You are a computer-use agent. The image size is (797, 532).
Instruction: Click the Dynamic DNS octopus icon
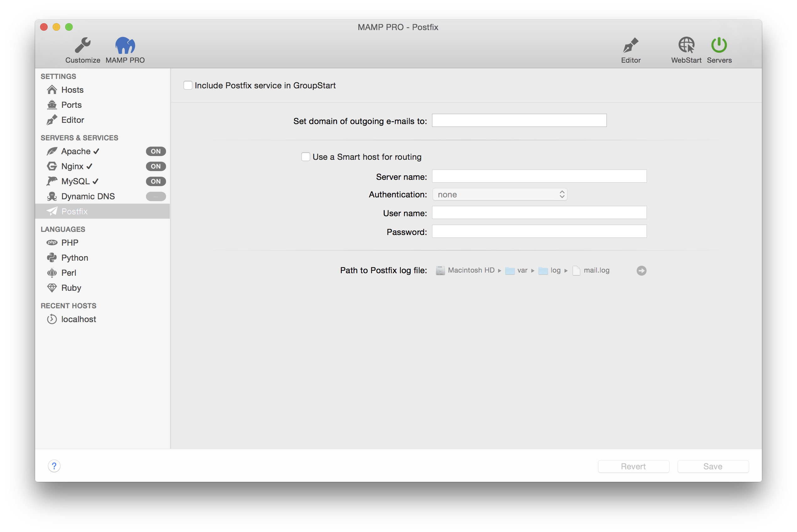(x=52, y=196)
